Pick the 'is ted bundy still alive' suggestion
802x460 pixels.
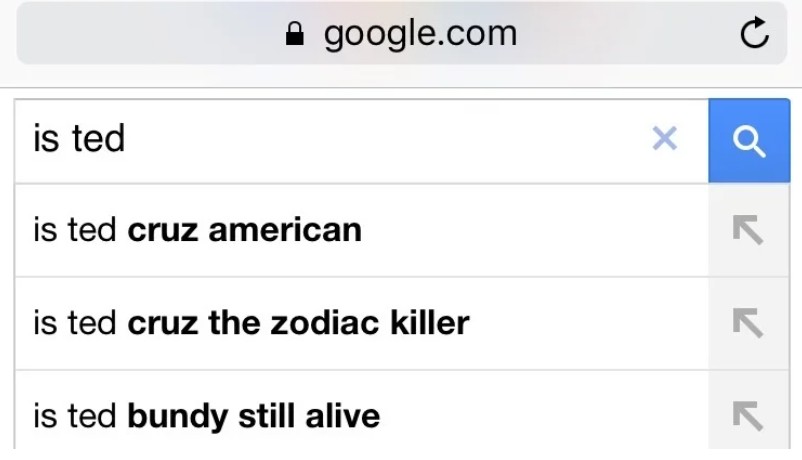click(206, 415)
